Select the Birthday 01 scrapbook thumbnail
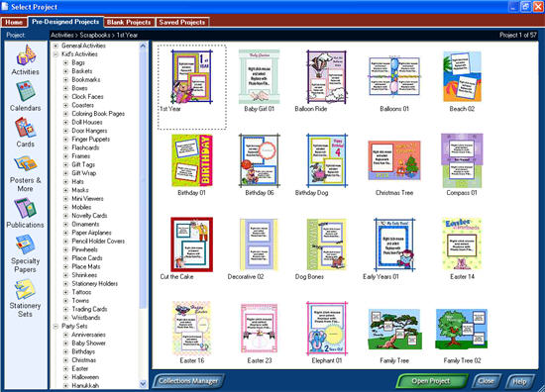 pyautogui.click(x=192, y=160)
